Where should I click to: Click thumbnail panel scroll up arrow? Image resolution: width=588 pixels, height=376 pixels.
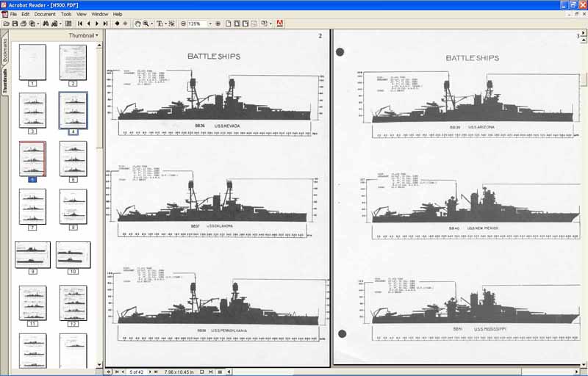[99, 46]
